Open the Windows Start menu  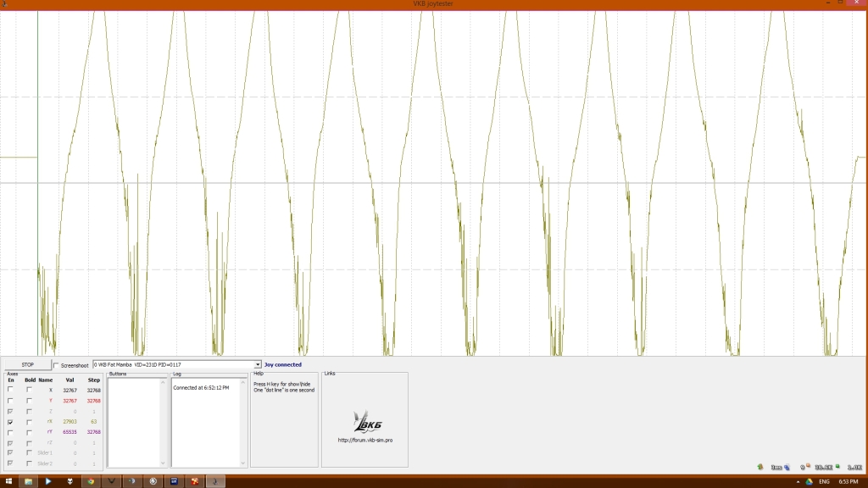coord(8,481)
